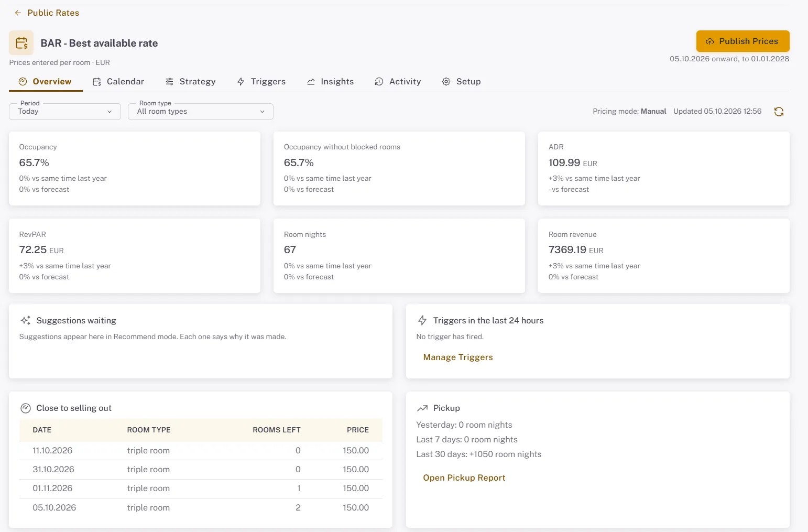Image resolution: width=808 pixels, height=532 pixels.
Task: Open Pickup Report link
Action: [x=464, y=478]
